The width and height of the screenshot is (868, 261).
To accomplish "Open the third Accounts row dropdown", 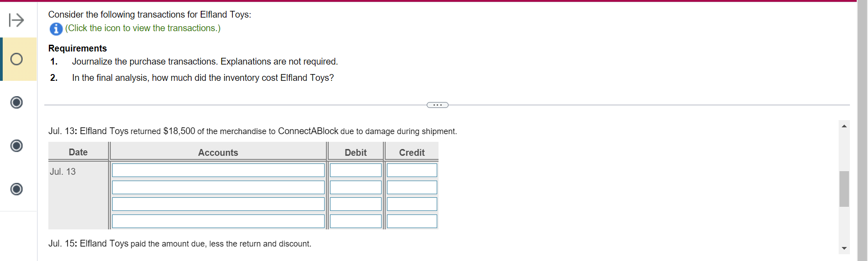I will (218, 204).
